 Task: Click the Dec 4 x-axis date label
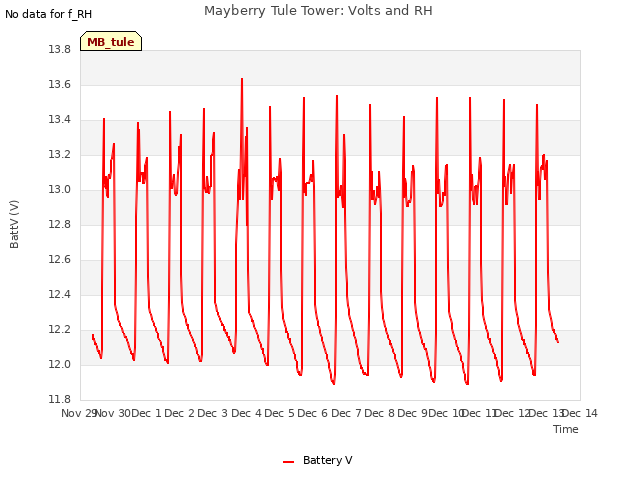[x=246, y=413]
